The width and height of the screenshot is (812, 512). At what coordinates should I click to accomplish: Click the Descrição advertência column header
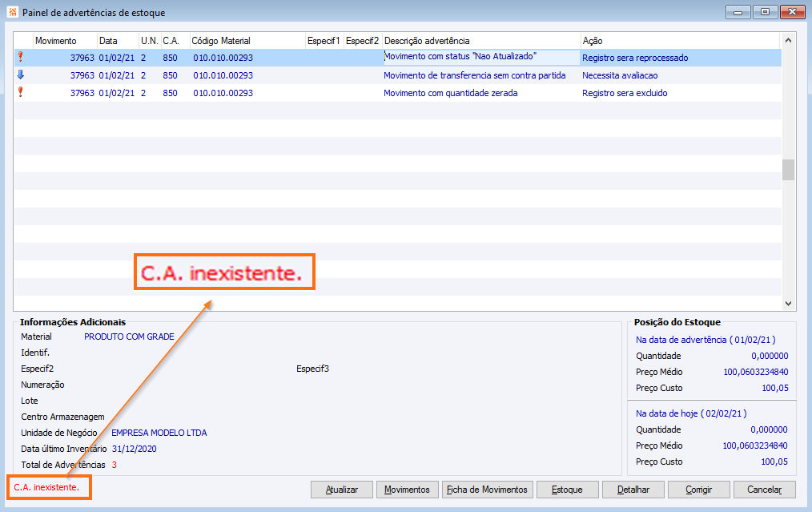(481, 41)
